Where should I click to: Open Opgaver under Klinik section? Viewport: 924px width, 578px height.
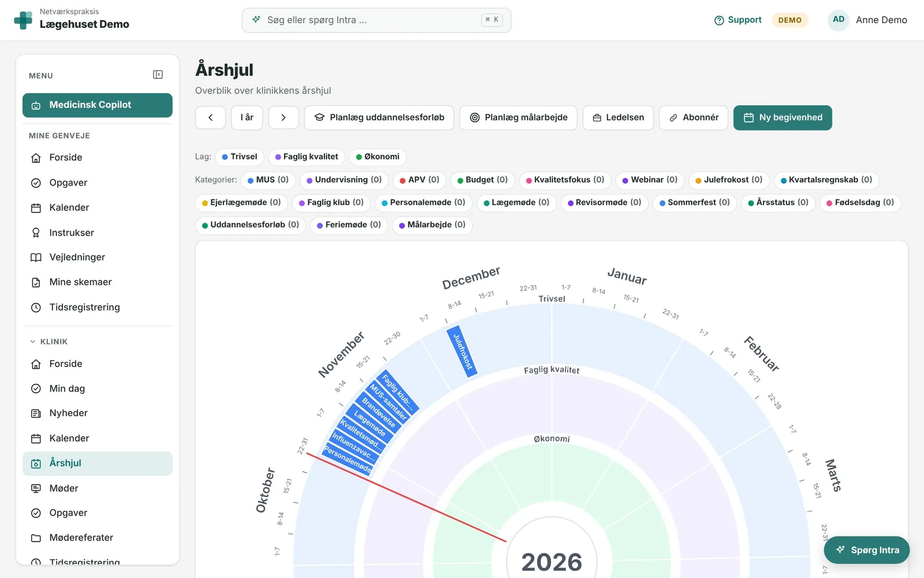click(x=98, y=513)
